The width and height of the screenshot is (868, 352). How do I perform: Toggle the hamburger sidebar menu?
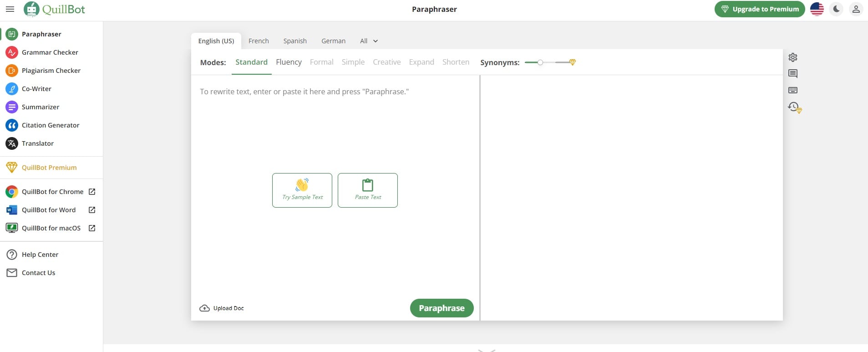pos(10,9)
